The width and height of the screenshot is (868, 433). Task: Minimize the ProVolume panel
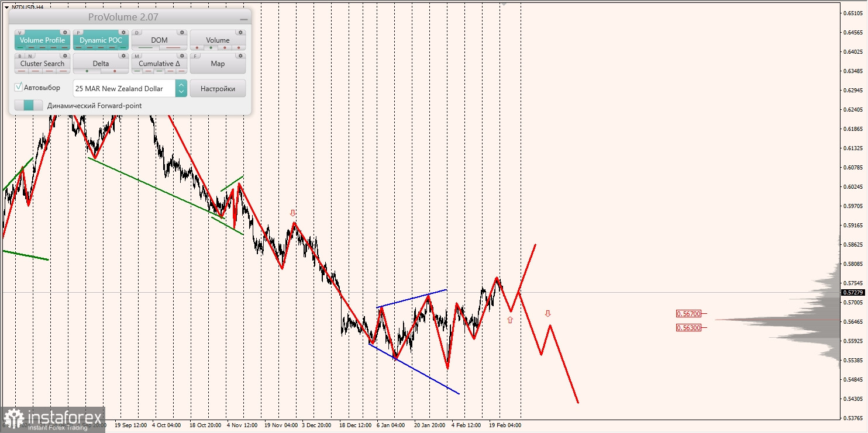tap(243, 18)
